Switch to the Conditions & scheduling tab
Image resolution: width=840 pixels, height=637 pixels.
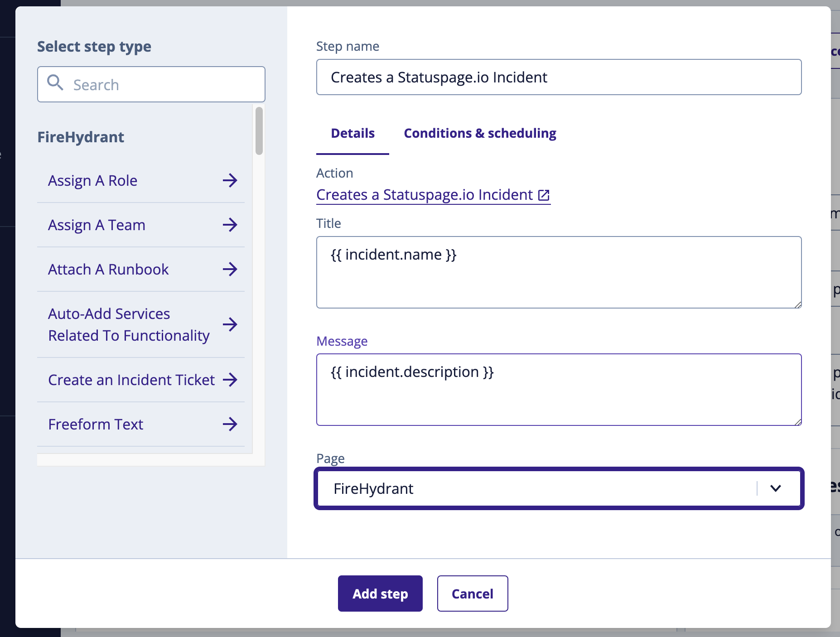[x=480, y=133]
